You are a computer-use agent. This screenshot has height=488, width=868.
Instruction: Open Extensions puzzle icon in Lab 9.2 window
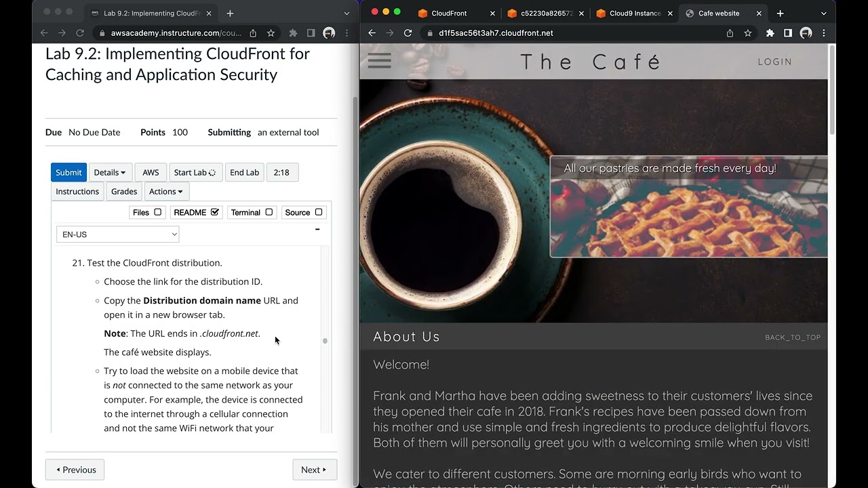[293, 33]
